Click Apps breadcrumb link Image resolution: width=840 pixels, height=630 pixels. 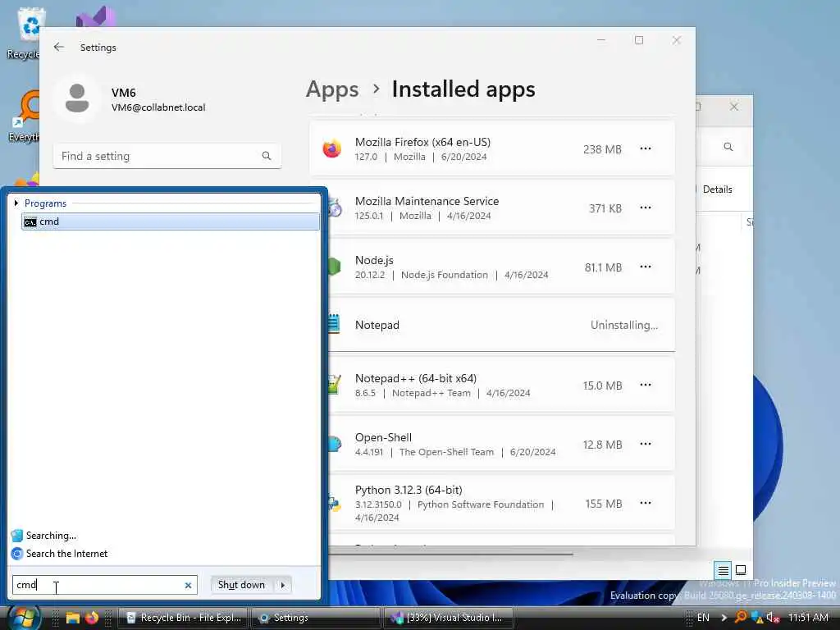click(332, 89)
